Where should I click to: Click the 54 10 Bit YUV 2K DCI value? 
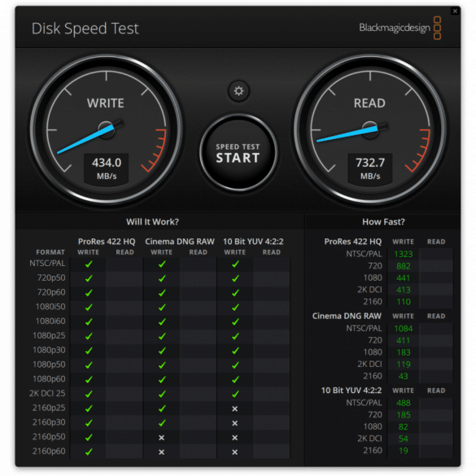coord(403,439)
